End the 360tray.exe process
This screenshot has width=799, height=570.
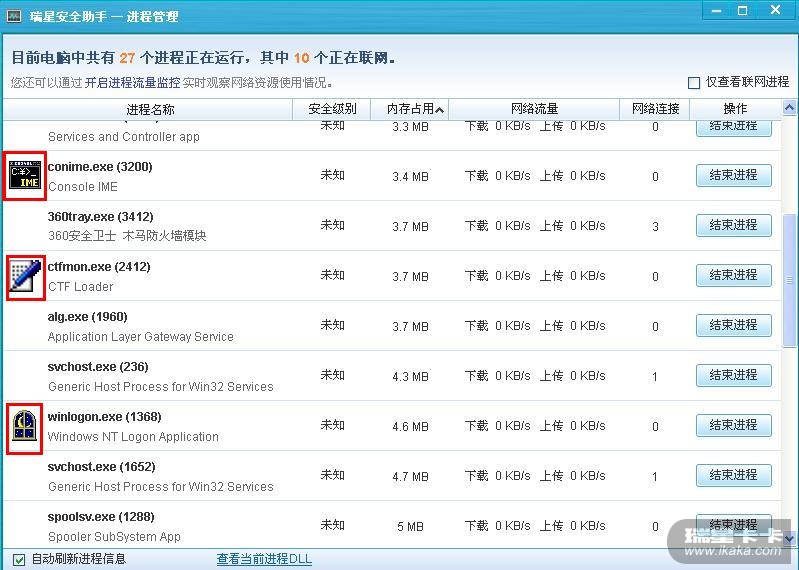pos(734,225)
